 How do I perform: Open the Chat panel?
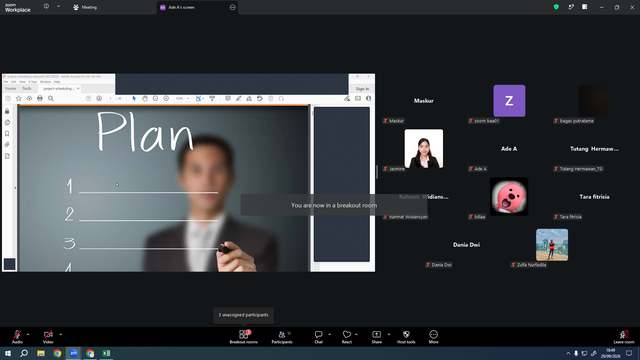point(318,337)
